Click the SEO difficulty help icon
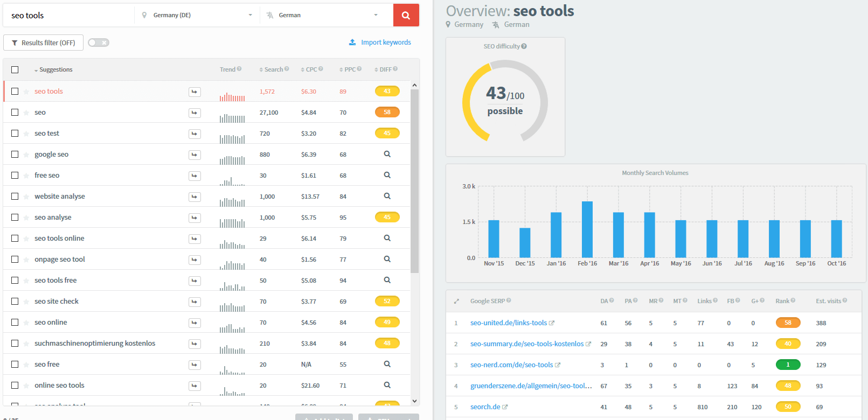Viewport: 868px width, 420px height. tap(524, 46)
